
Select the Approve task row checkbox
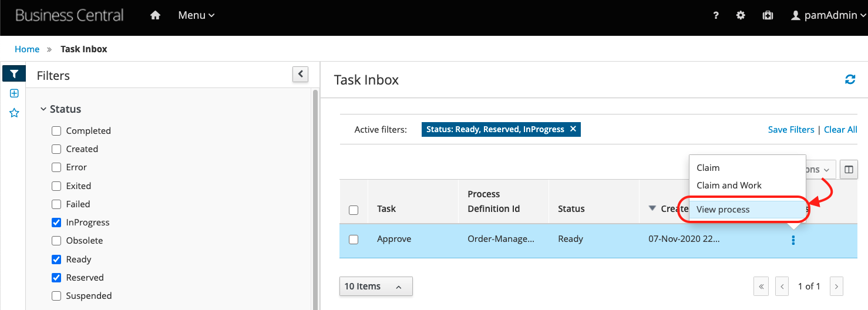coord(354,240)
